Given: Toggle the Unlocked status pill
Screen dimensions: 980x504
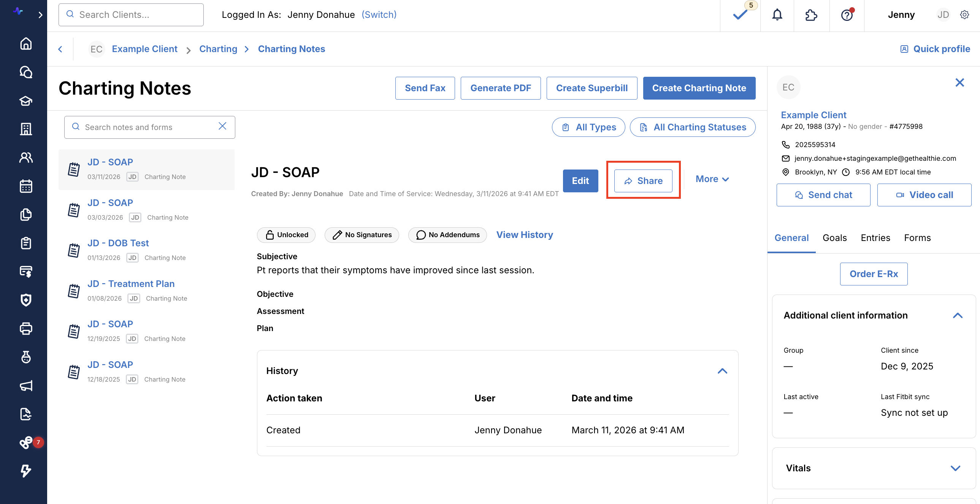Looking at the screenshot, I should click(x=286, y=235).
